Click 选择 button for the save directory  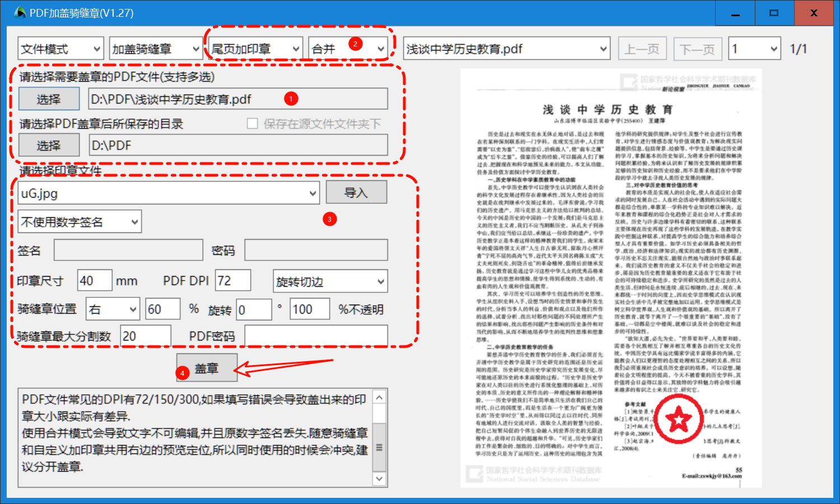pyautogui.click(x=49, y=145)
